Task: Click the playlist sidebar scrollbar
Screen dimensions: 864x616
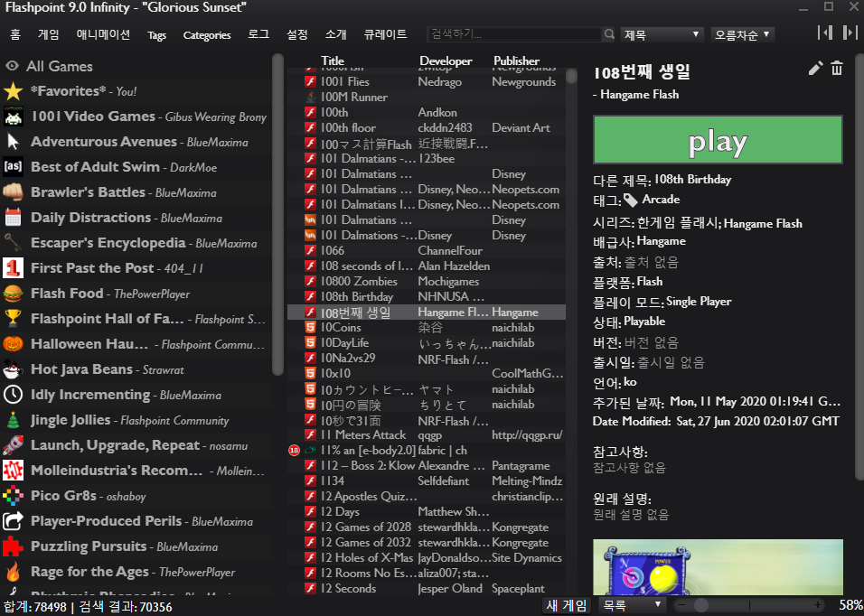Action: (277, 215)
